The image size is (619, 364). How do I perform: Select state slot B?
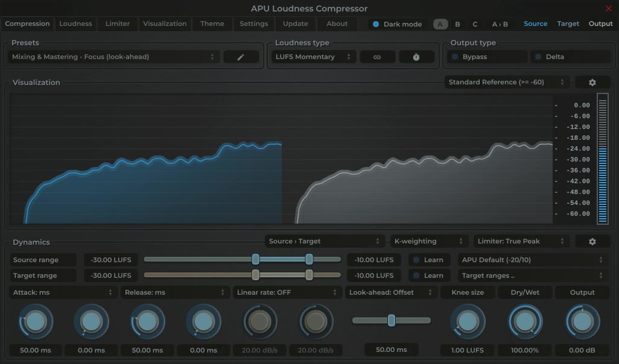click(x=457, y=24)
